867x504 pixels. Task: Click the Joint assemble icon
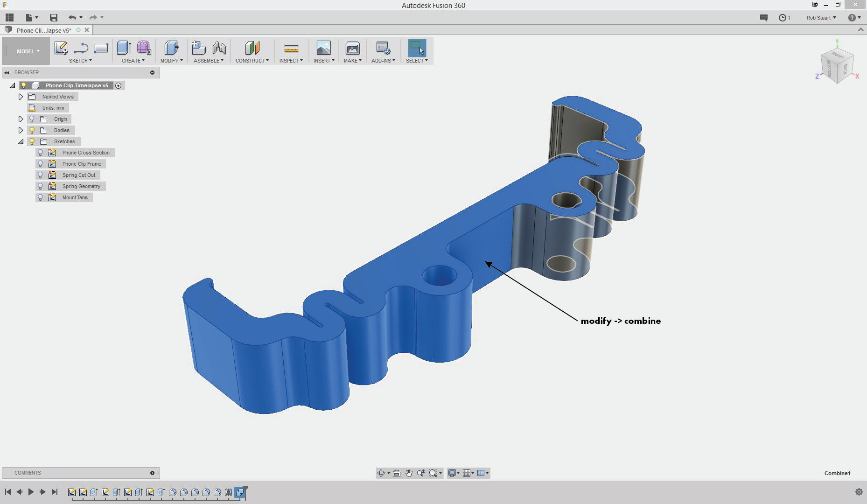(x=219, y=48)
